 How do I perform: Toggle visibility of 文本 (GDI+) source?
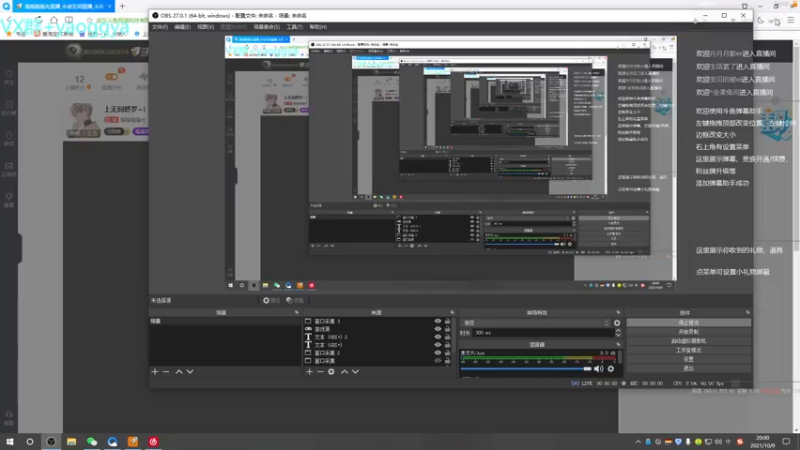438,345
